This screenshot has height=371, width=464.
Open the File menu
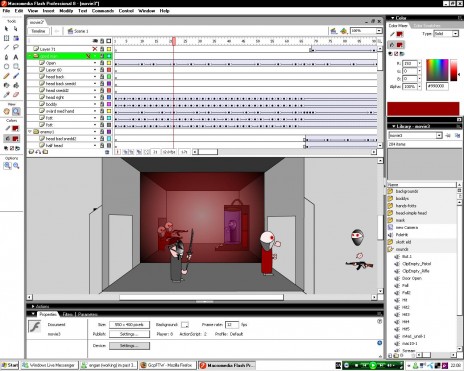(6, 11)
